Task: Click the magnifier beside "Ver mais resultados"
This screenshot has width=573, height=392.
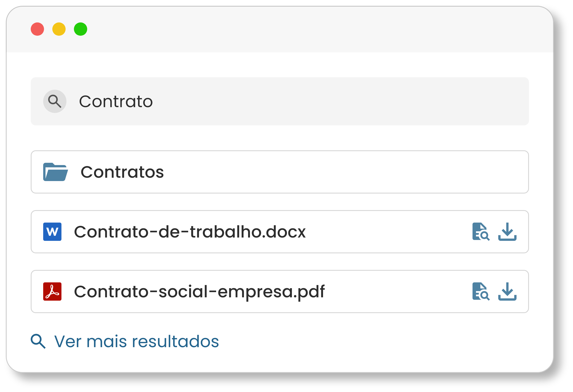Action: click(x=38, y=341)
